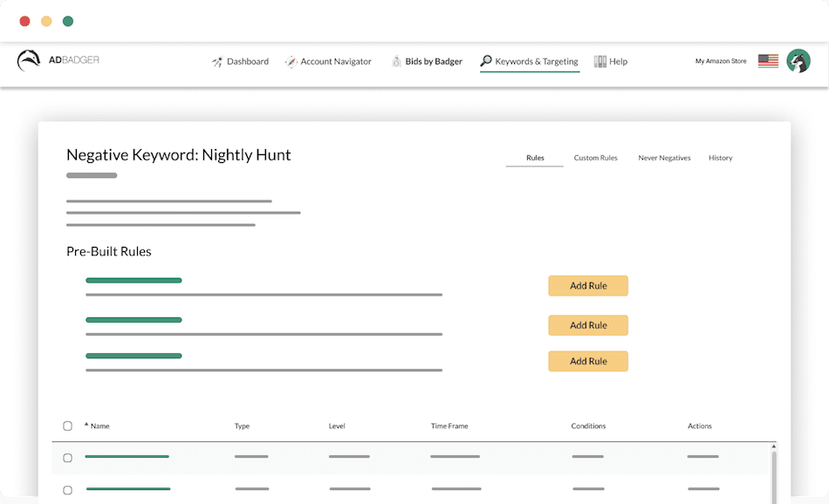Click the Keywords & Targeting magnifier icon
829x504 pixels.
[x=486, y=61]
